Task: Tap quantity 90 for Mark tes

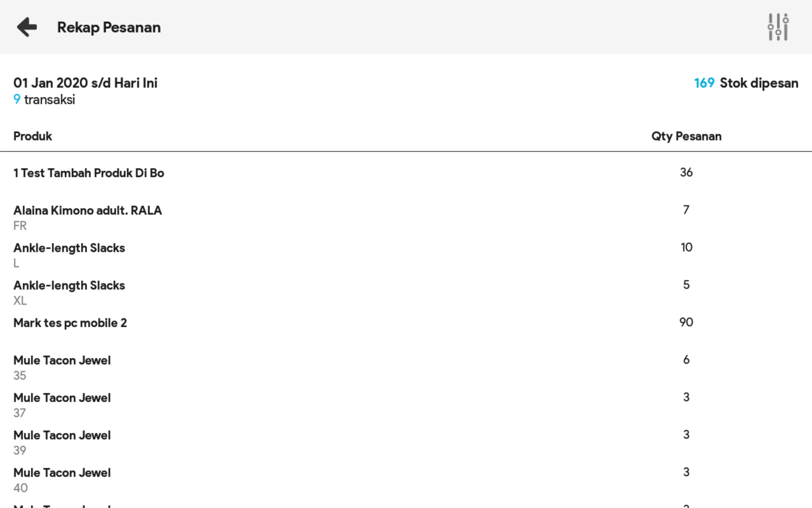Action: pos(686,322)
